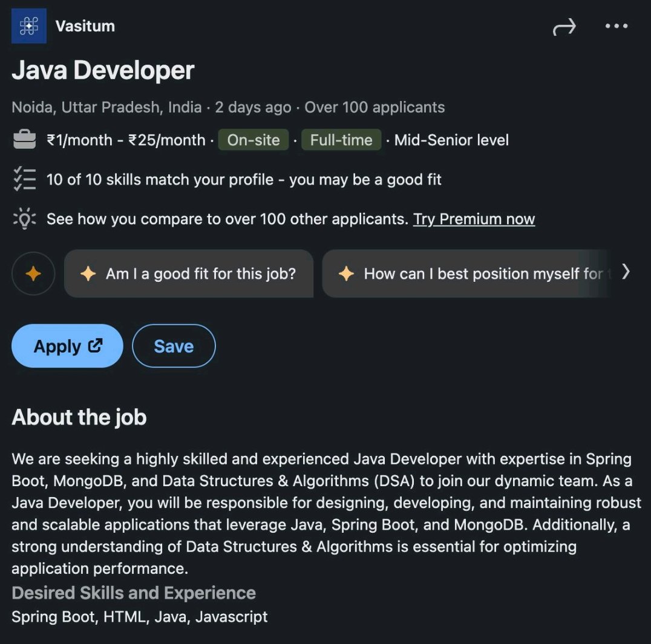Image resolution: width=651 pixels, height=644 pixels.
Task: Select the Full-time employment tag
Action: click(341, 140)
